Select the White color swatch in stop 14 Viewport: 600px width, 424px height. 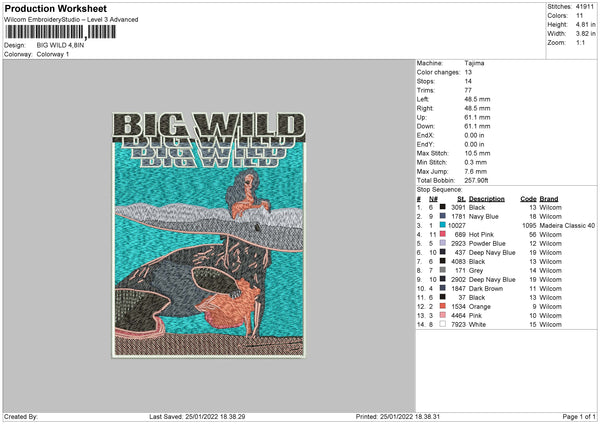(442, 324)
